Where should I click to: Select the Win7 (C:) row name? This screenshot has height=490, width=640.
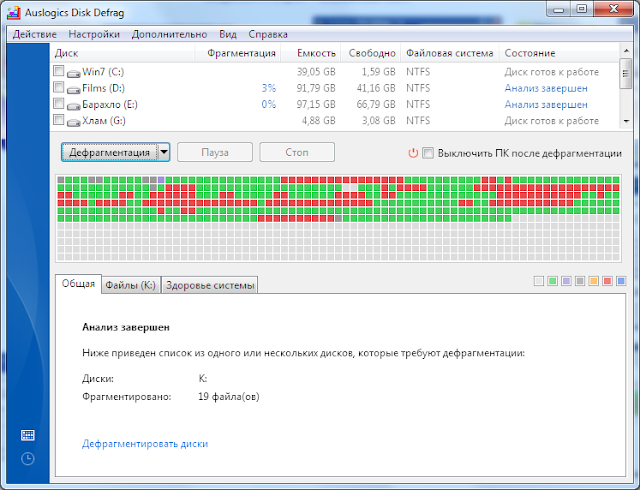pos(103,72)
